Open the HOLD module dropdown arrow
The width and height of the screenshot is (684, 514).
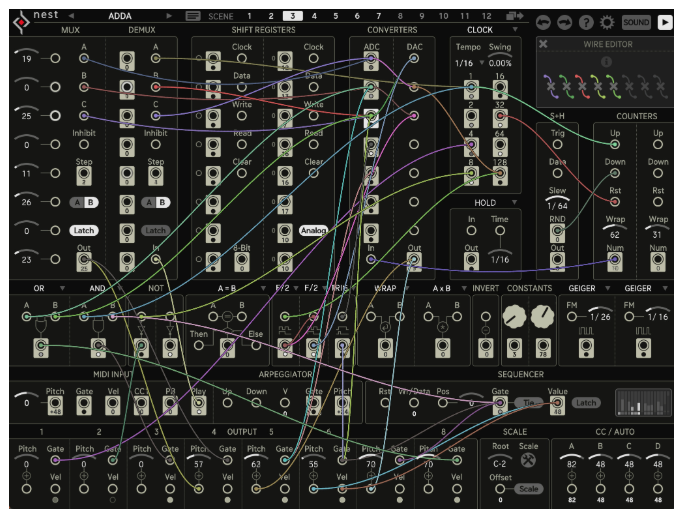514,202
